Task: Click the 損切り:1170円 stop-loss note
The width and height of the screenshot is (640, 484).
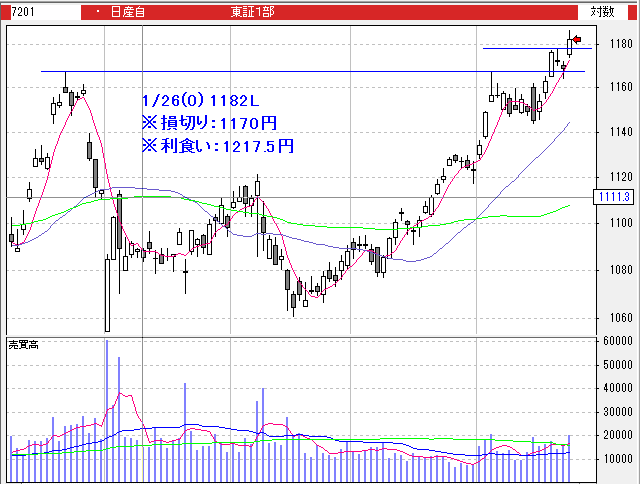Action: tap(209, 123)
